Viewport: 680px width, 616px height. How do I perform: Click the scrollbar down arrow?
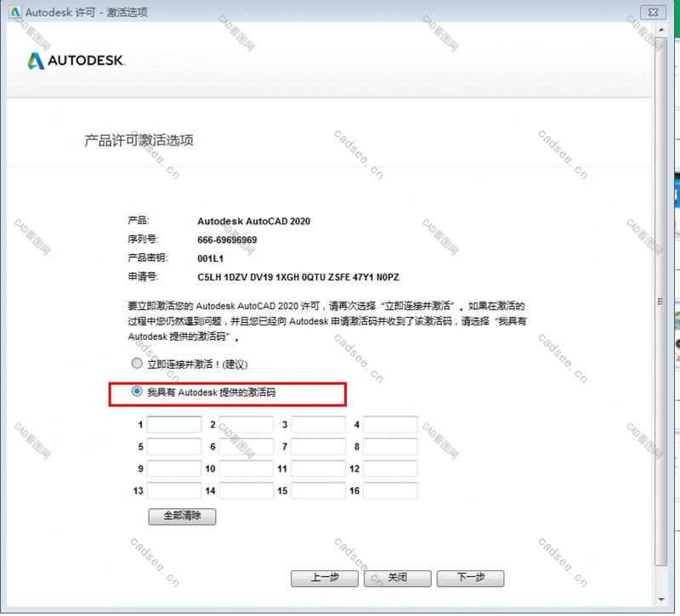tap(661, 600)
